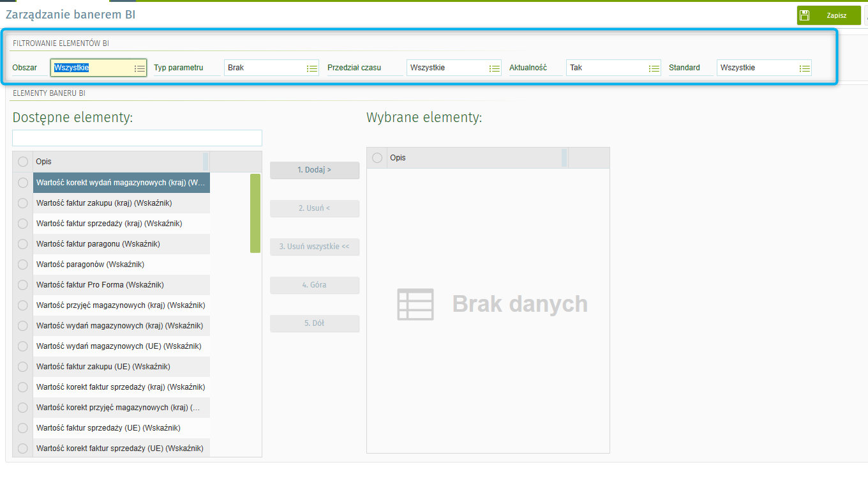Select Wartość faktur sprzedaży (UE) row
The image size is (868, 483).
108,428
